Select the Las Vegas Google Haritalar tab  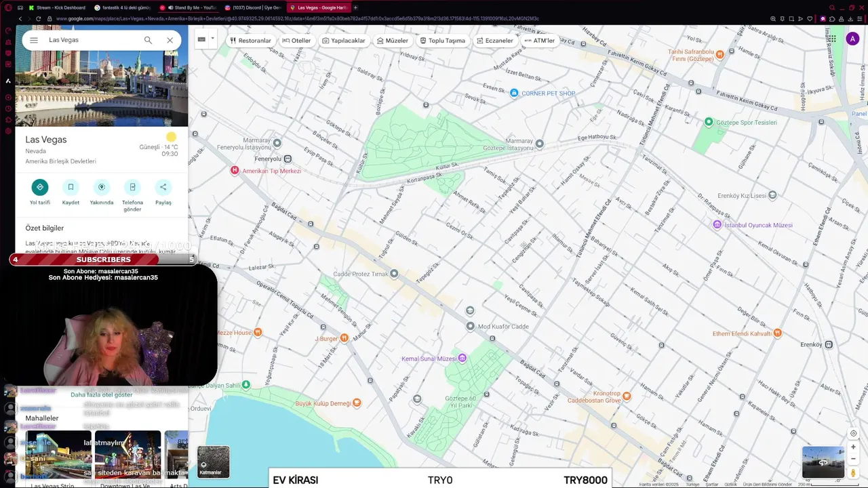click(317, 7)
